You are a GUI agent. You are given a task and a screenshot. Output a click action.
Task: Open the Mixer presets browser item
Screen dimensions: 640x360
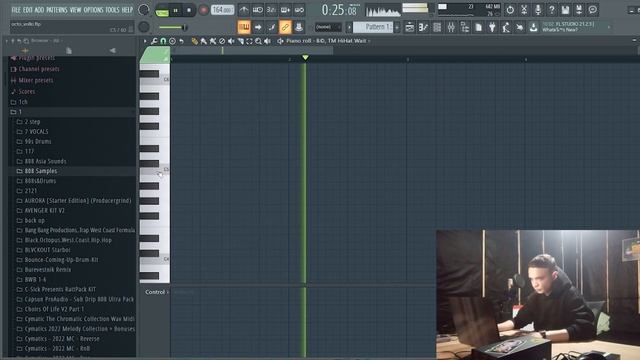(x=32, y=80)
